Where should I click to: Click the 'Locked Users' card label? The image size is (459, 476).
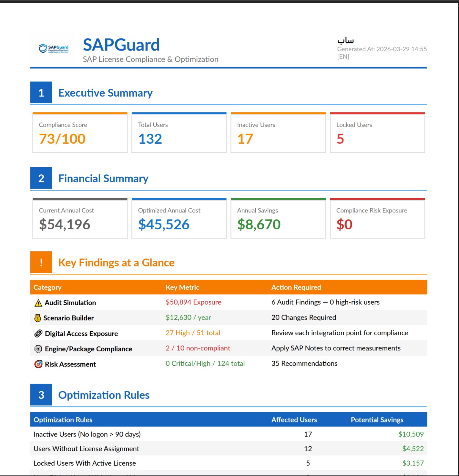[x=354, y=125]
